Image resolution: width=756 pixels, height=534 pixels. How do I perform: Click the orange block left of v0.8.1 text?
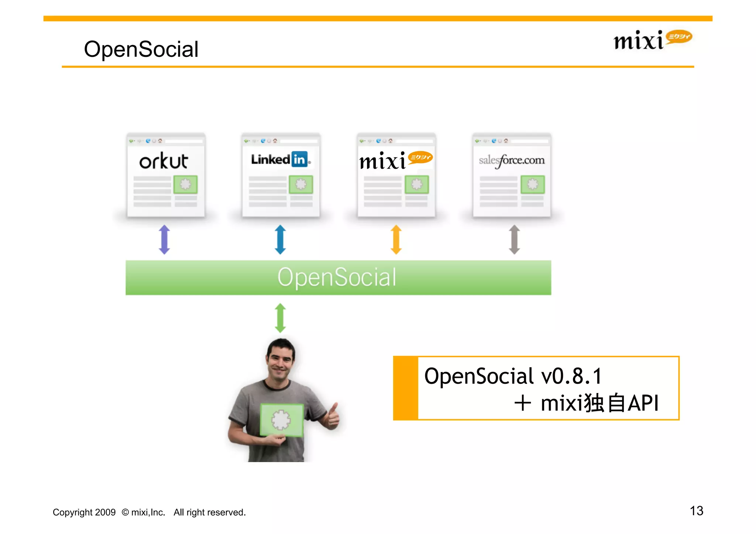pyautogui.click(x=406, y=388)
